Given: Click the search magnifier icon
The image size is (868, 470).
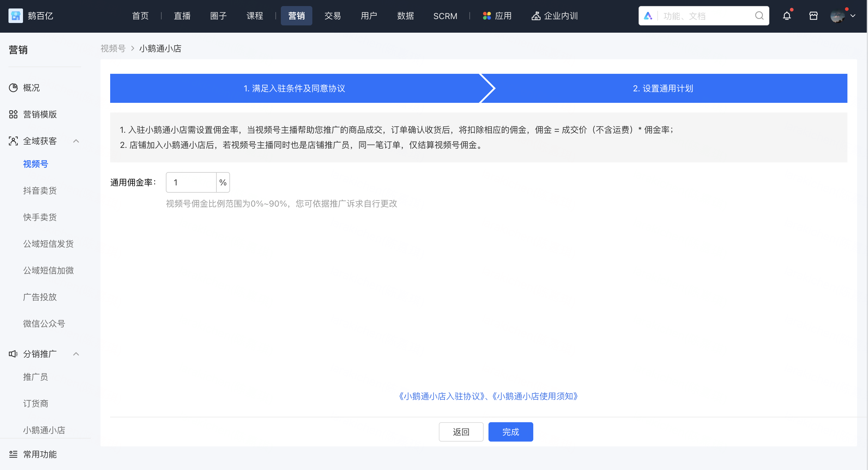Looking at the screenshot, I should point(759,15).
